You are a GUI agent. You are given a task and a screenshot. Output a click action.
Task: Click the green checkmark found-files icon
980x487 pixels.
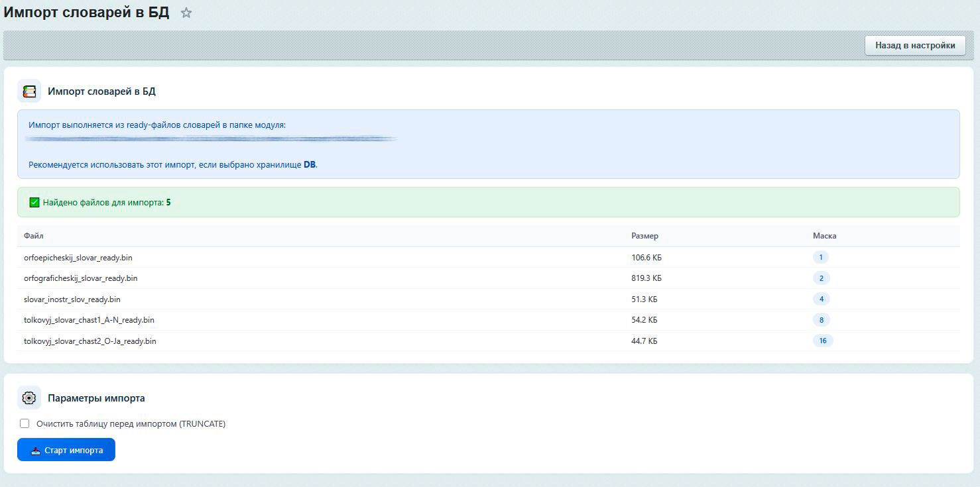click(34, 202)
